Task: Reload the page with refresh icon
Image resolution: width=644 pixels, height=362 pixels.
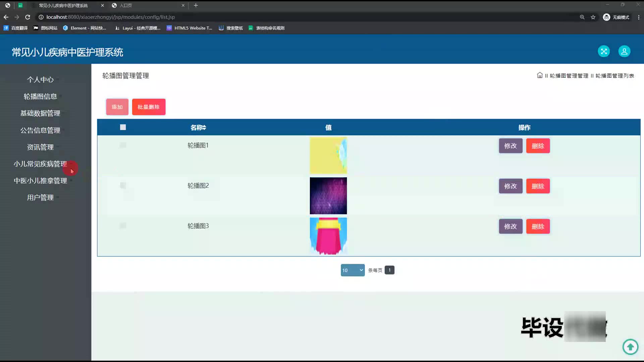Action: click(x=28, y=17)
